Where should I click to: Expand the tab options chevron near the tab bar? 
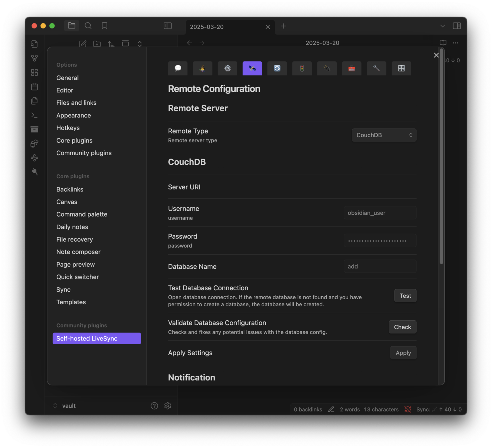pyautogui.click(x=443, y=26)
